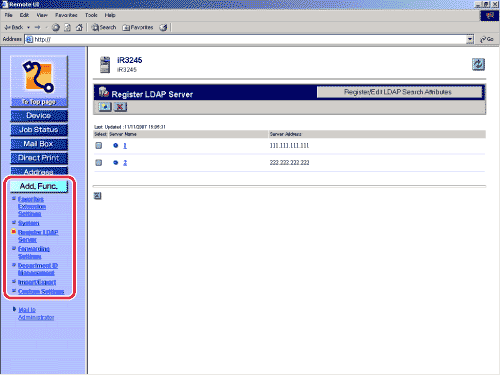Tick the checkbox for server 2
Viewport: 500px width, 375px height.
coord(99,162)
